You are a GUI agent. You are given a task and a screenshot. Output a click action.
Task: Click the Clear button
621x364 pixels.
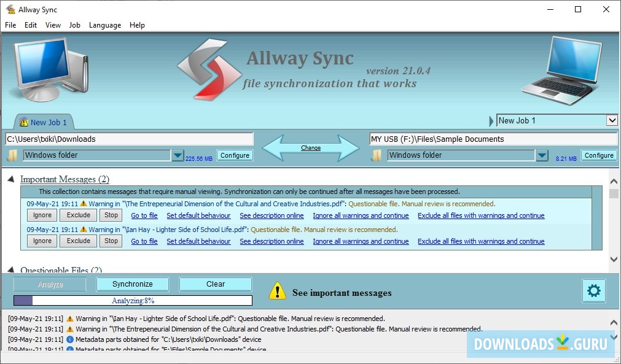pyautogui.click(x=216, y=284)
